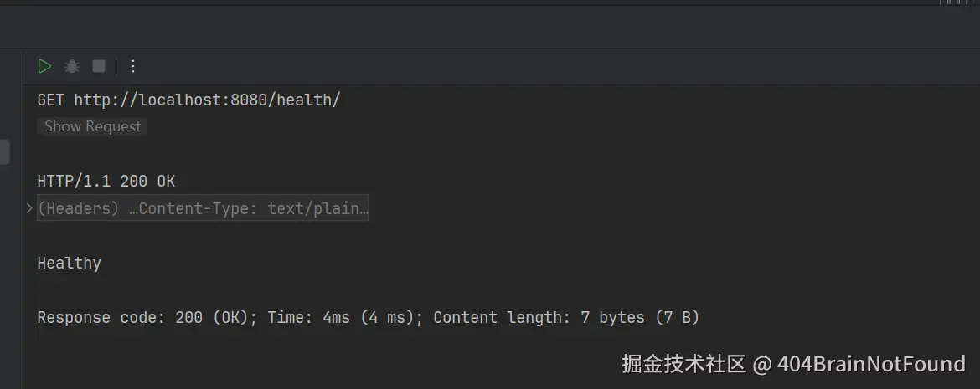Click the left sidebar handle beside the output
The image size is (980, 389).
(4, 152)
